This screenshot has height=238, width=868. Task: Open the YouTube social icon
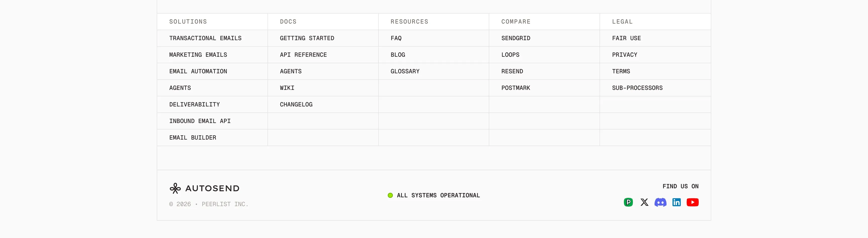pos(692,202)
